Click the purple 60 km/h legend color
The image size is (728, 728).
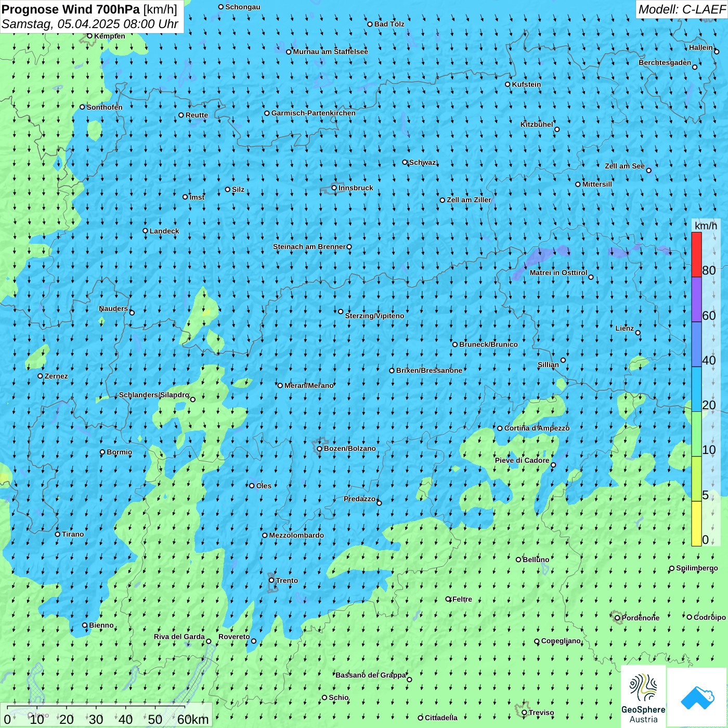click(696, 300)
